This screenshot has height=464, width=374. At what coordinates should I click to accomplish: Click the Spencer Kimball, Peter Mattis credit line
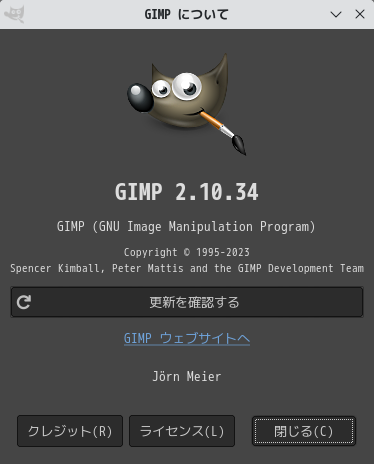pos(187,268)
